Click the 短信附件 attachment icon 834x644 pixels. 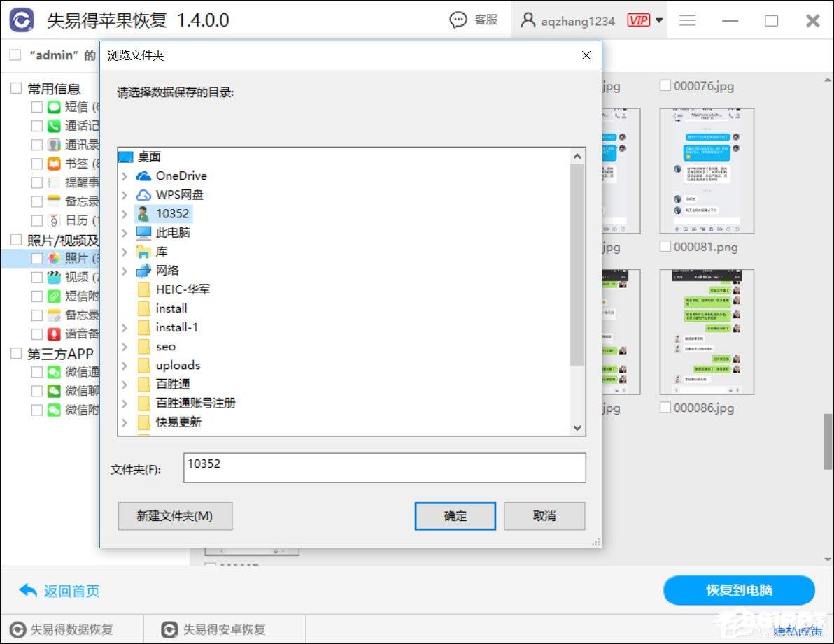[54, 296]
